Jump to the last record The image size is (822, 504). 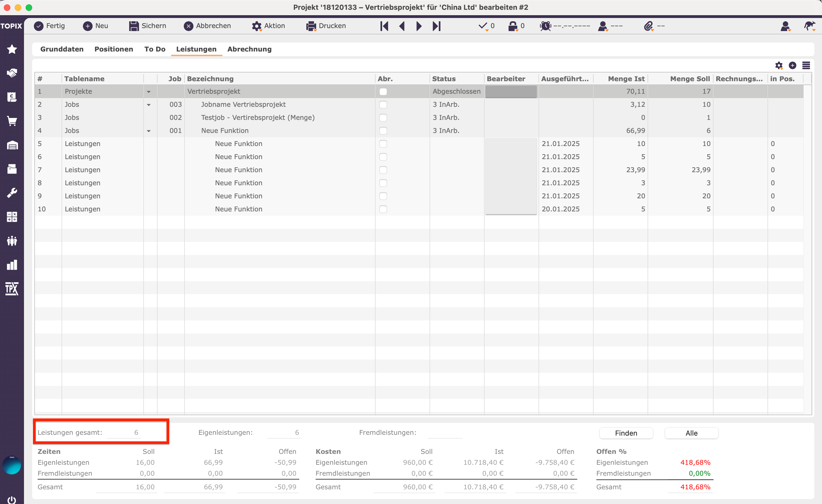click(x=436, y=26)
